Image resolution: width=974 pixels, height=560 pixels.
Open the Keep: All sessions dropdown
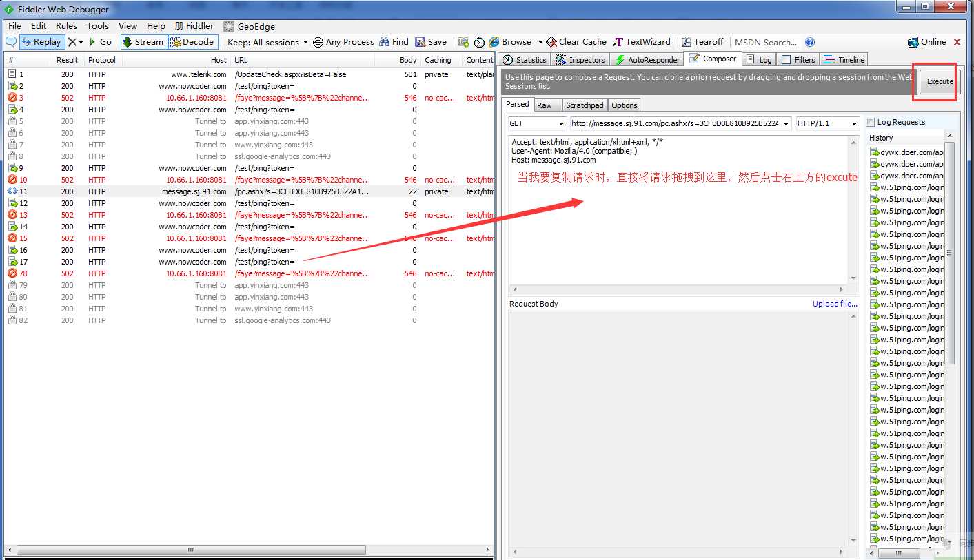click(x=267, y=42)
